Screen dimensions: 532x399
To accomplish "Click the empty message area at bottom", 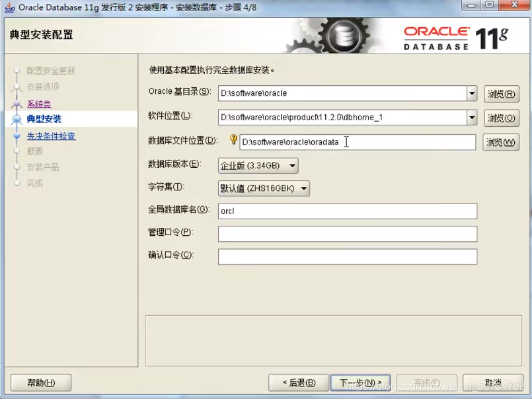I will (x=334, y=341).
